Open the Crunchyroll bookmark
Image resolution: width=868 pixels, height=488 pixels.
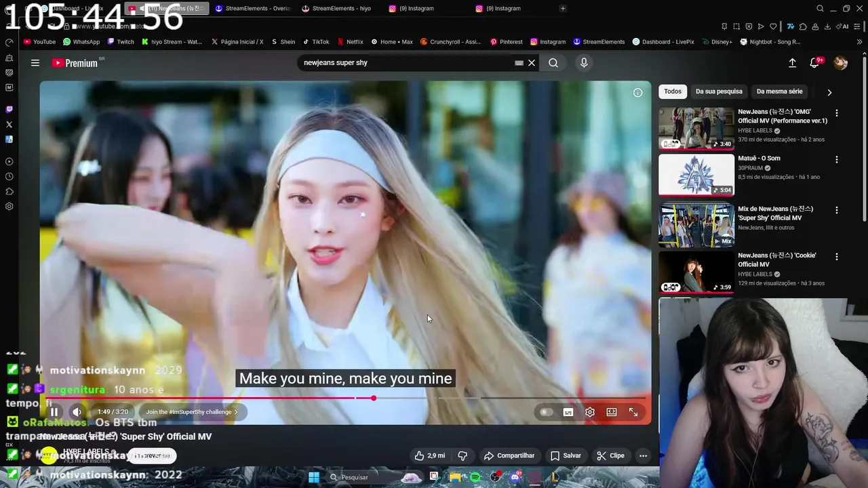pyautogui.click(x=450, y=41)
